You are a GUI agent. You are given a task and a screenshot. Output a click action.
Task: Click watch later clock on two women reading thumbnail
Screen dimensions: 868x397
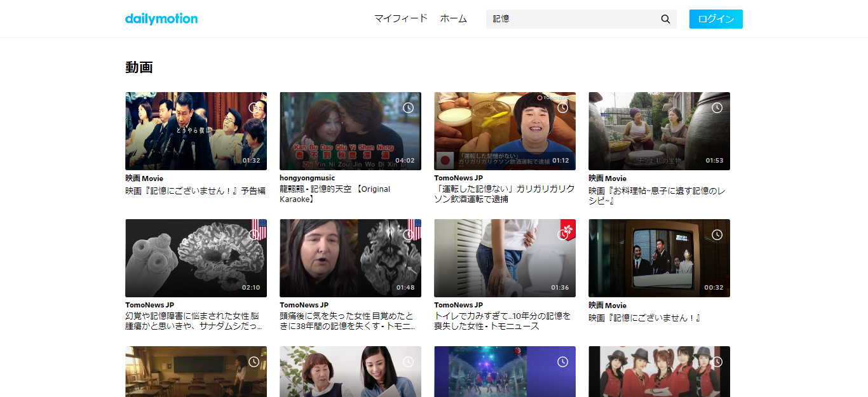(x=409, y=361)
